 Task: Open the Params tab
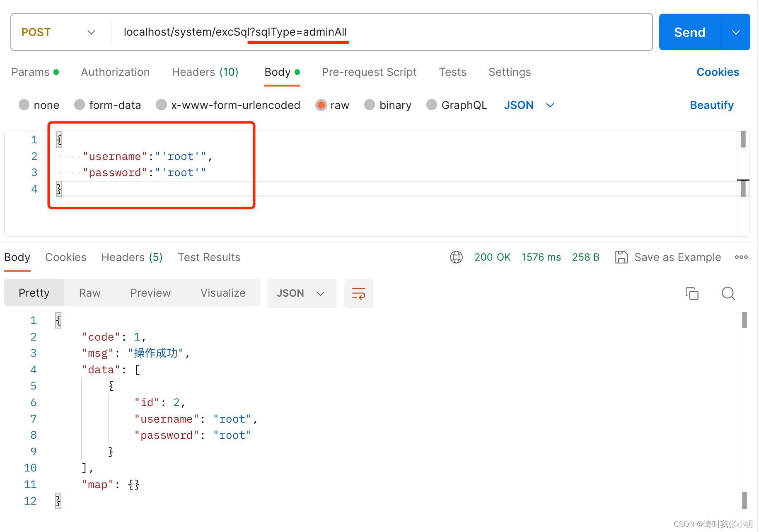tap(35, 72)
